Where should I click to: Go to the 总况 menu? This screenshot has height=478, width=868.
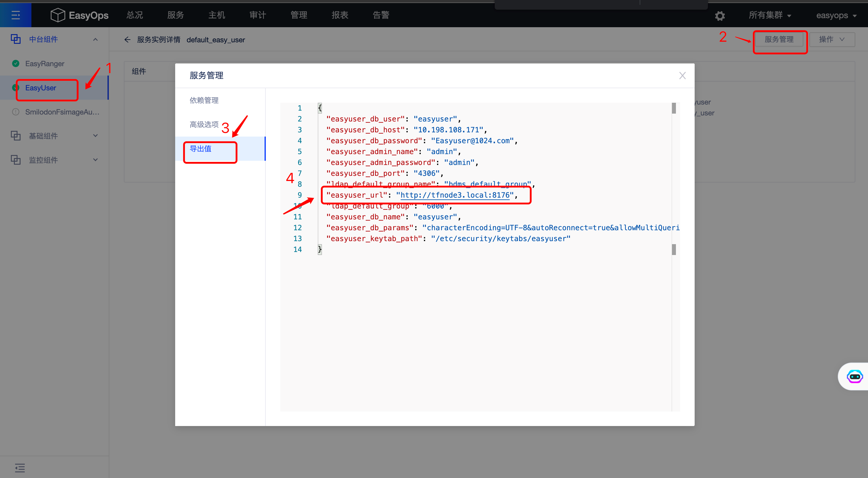click(134, 15)
